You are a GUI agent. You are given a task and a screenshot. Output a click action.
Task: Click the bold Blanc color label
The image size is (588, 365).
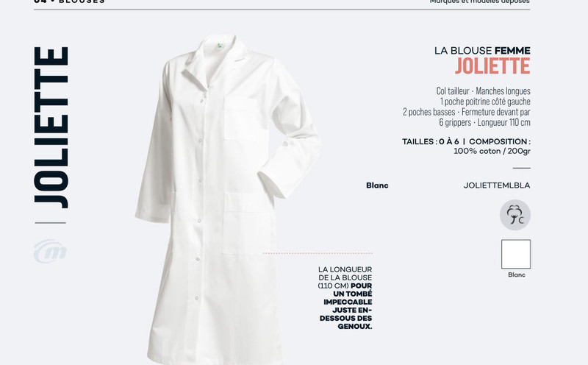[377, 185]
